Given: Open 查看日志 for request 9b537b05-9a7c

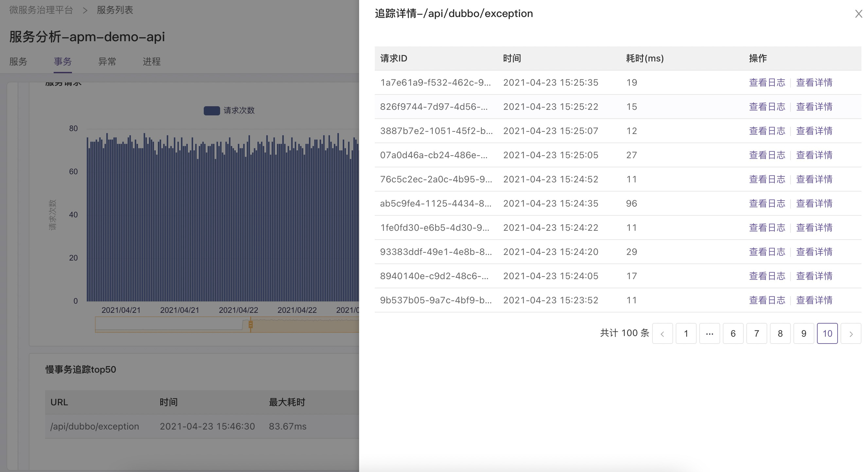Looking at the screenshot, I should point(767,300).
